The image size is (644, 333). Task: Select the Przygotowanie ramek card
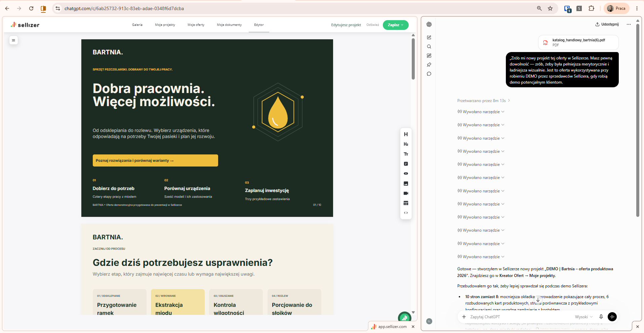[120, 302]
